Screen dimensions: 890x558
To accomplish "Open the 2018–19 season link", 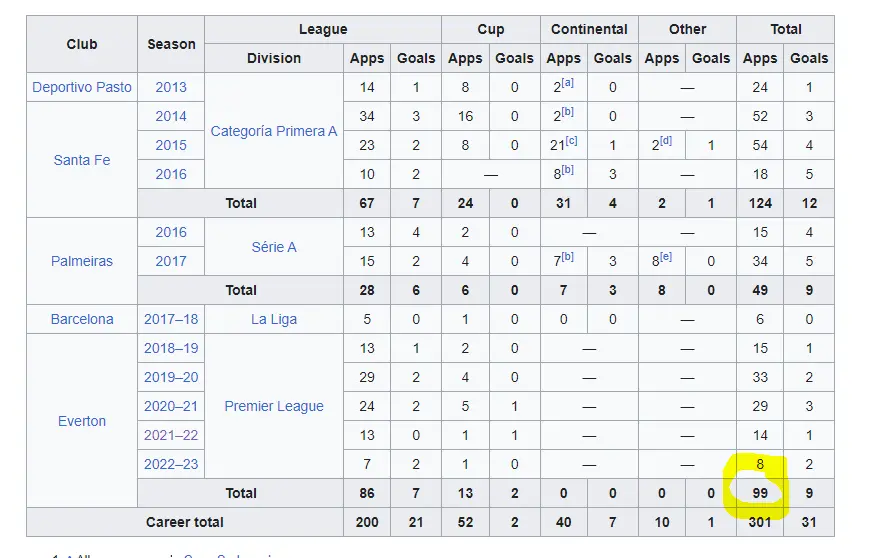I will click(x=171, y=349).
